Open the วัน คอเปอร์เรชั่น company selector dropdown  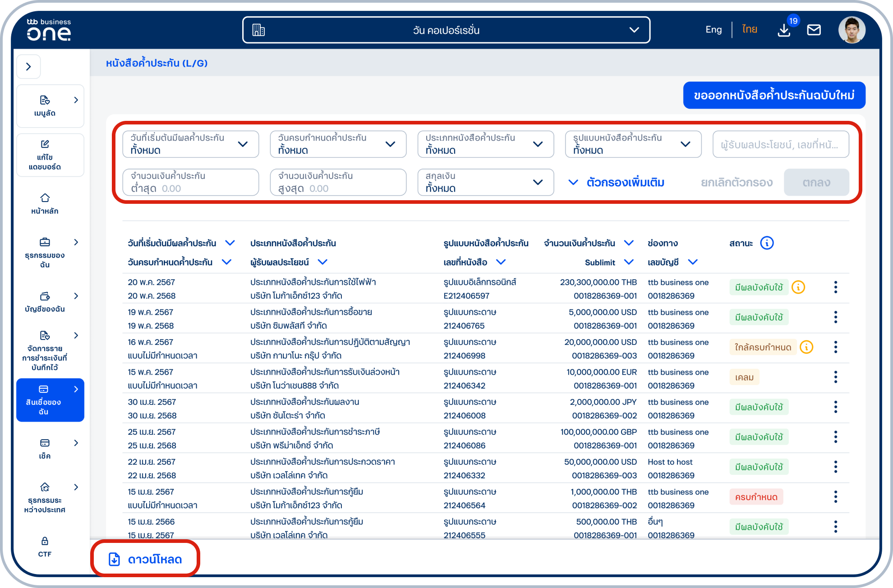tap(446, 30)
